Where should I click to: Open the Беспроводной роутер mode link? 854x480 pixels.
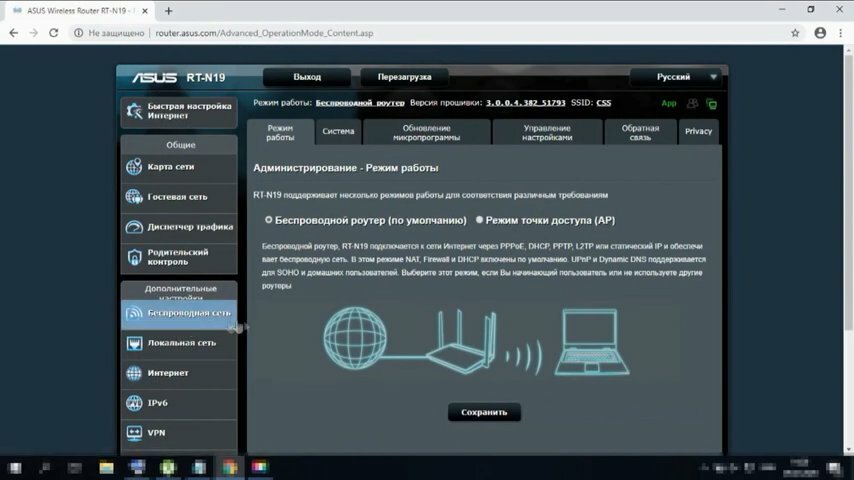click(x=360, y=103)
